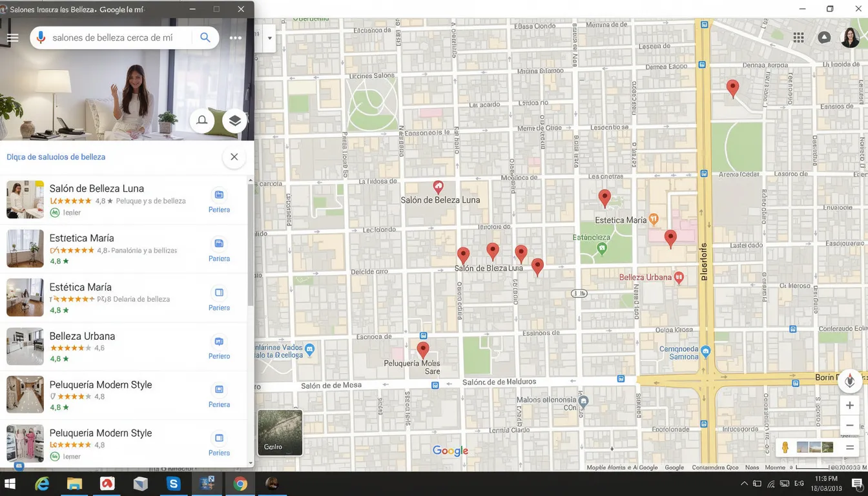Dismiss the belleza suggestion with the X

pos(234,157)
